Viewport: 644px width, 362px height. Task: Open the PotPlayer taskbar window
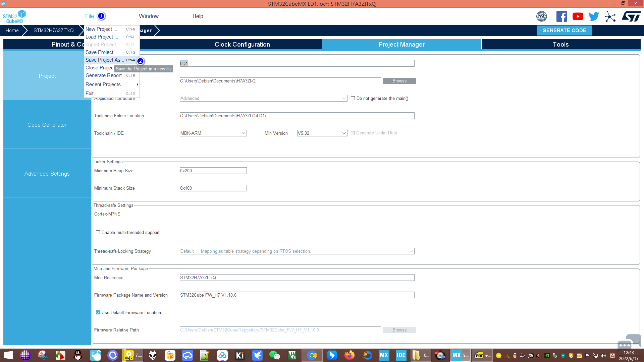[132, 355]
